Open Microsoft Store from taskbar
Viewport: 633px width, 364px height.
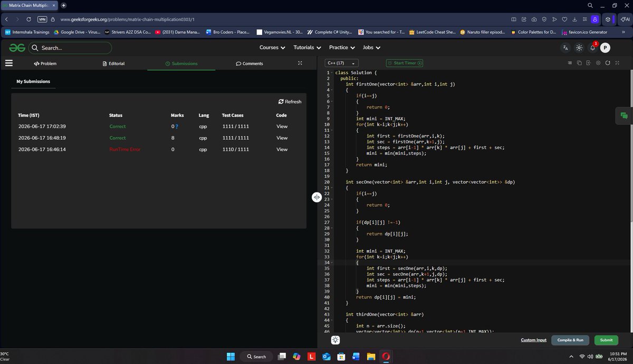[x=341, y=357]
